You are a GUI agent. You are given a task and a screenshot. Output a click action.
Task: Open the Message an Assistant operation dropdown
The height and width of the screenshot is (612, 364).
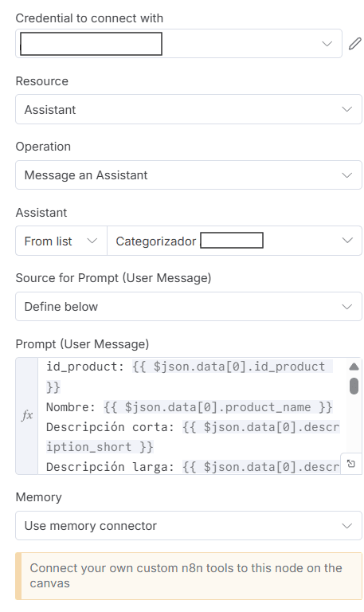[x=189, y=175]
